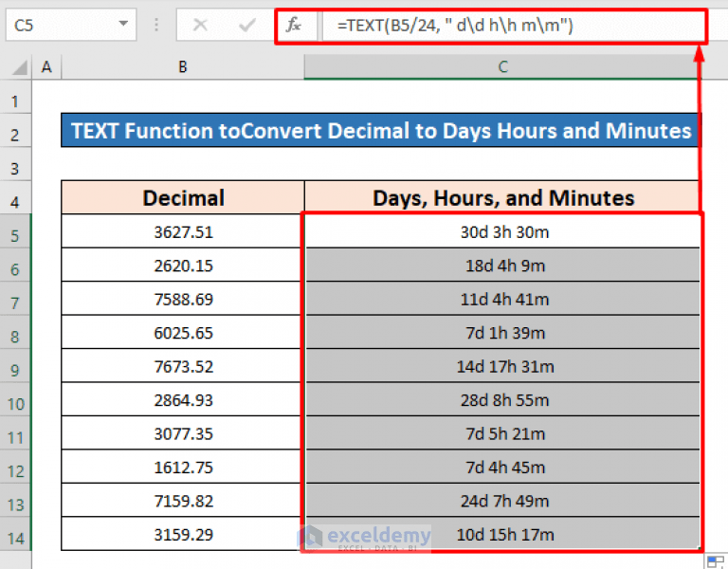Select result cell '7d 4h 45m'
728x569 pixels.
pyautogui.click(x=502, y=467)
